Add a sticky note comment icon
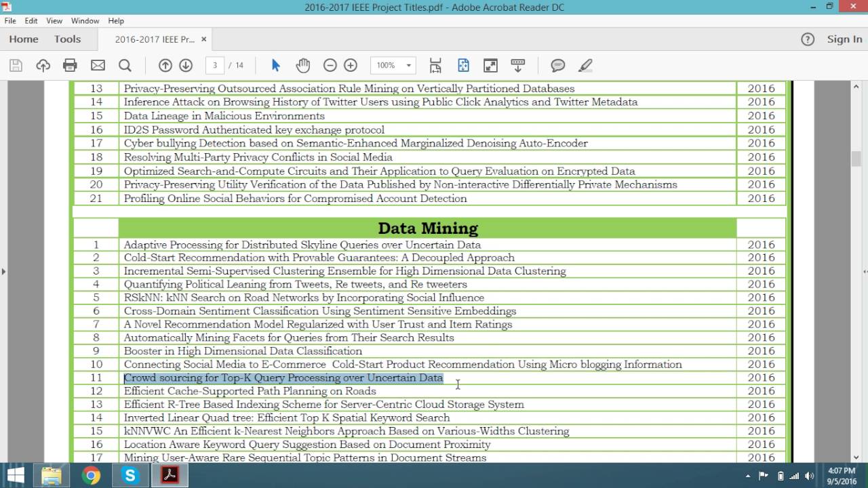Image resolution: width=868 pixels, height=488 pixels. [x=558, y=66]
